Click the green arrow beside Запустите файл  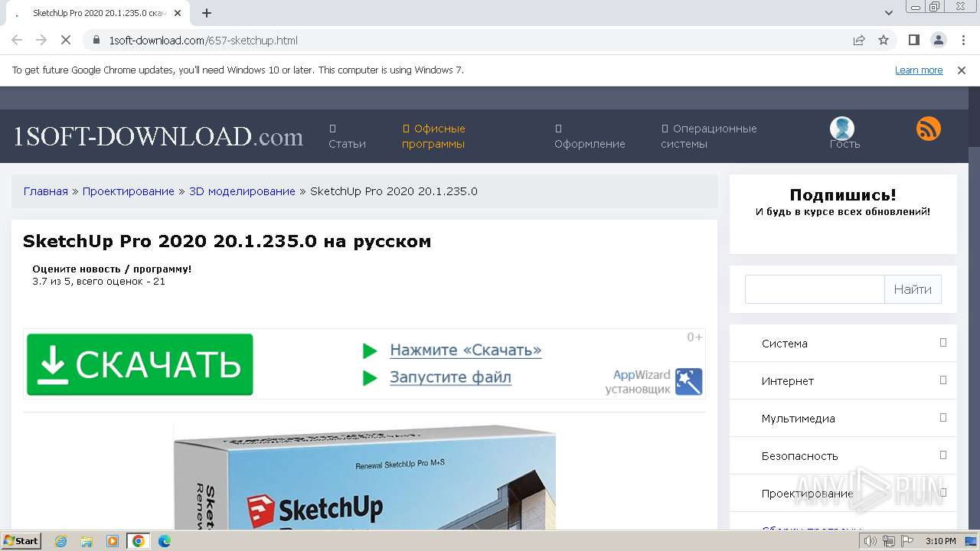coord(370,378)
